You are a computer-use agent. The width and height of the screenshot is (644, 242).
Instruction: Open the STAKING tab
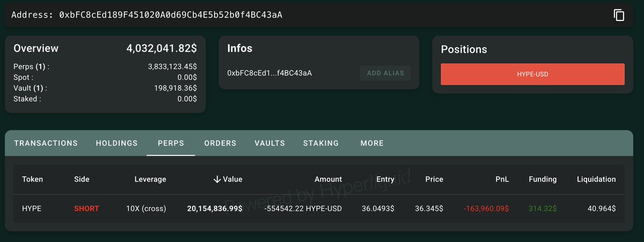[x=321, y=143]
